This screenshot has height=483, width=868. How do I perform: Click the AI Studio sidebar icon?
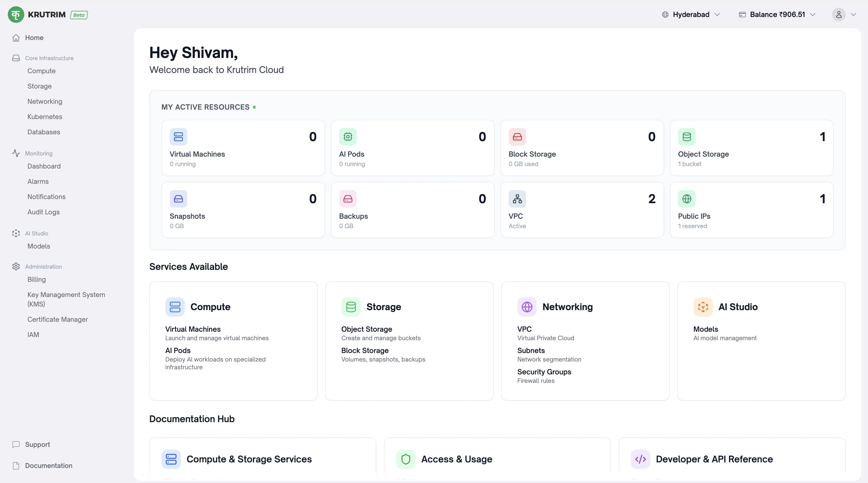click(x=16, y=233)
